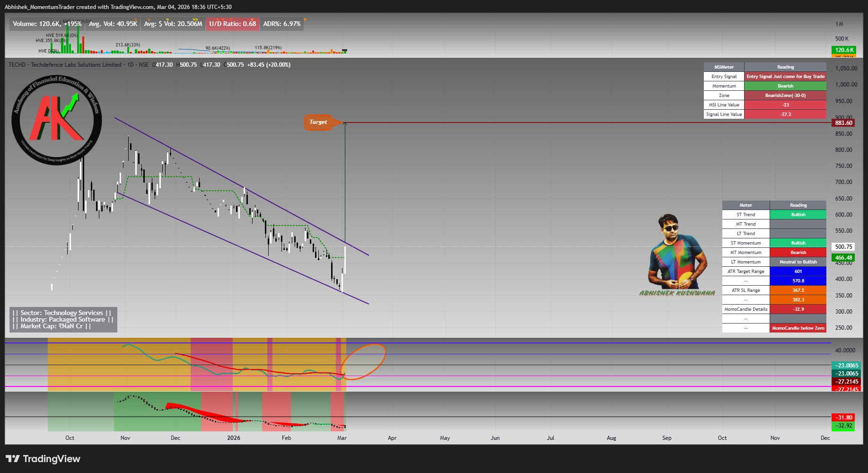The height and width of the screenshot is (473, 868).
Task: Select the 500 K volume scale label
Action: 842,39
